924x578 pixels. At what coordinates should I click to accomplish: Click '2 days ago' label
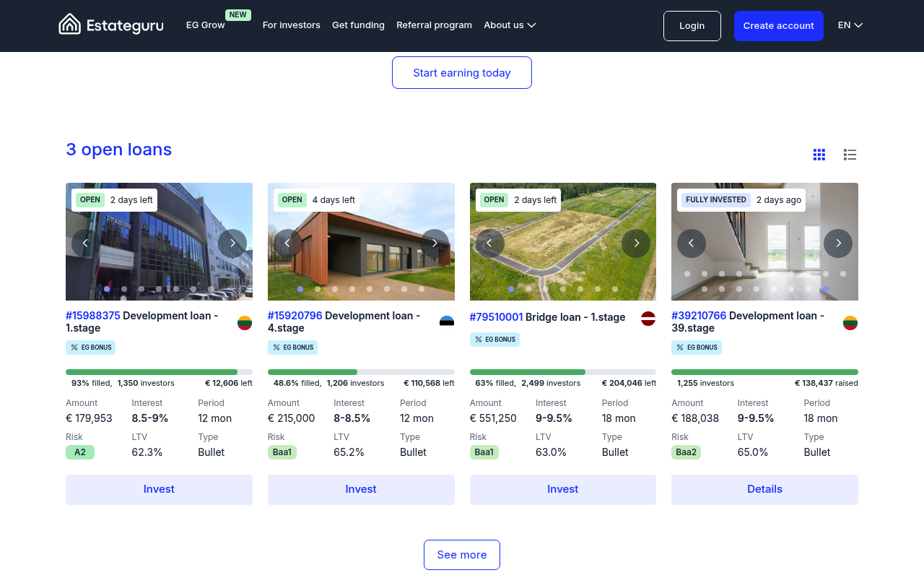point(779,200)
